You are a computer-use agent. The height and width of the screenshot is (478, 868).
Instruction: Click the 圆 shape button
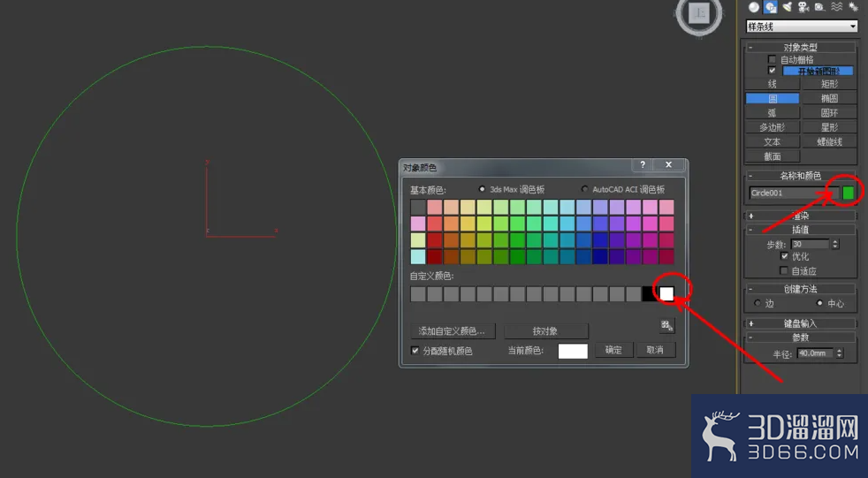773,98
